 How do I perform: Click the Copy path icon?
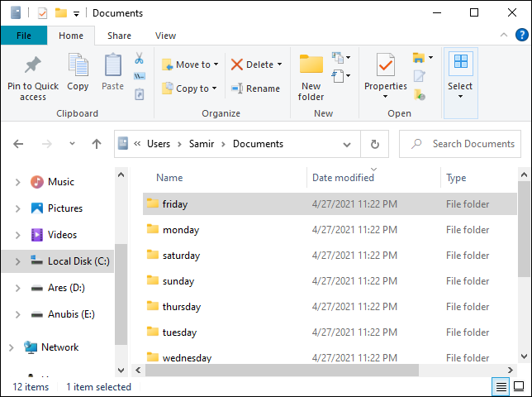pyautogui.click(x=139, y=76)
